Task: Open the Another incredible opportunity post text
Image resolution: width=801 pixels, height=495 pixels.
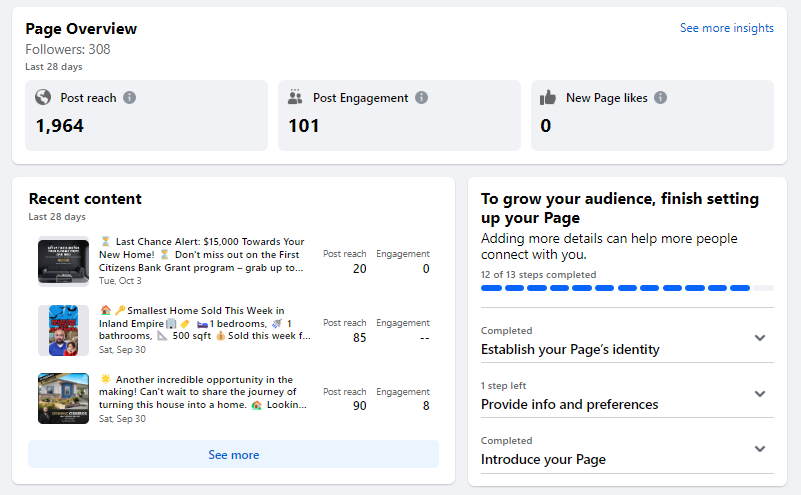Action: [x=203, y=392]
